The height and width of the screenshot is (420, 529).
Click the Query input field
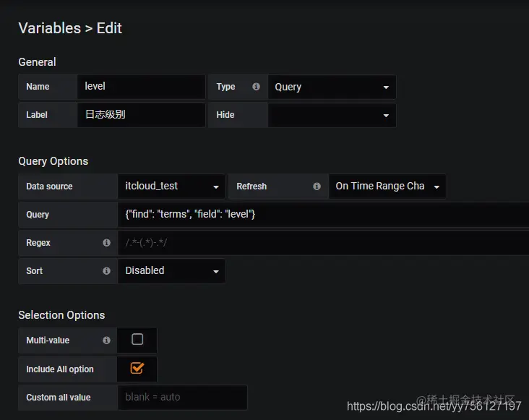point(323,215)
